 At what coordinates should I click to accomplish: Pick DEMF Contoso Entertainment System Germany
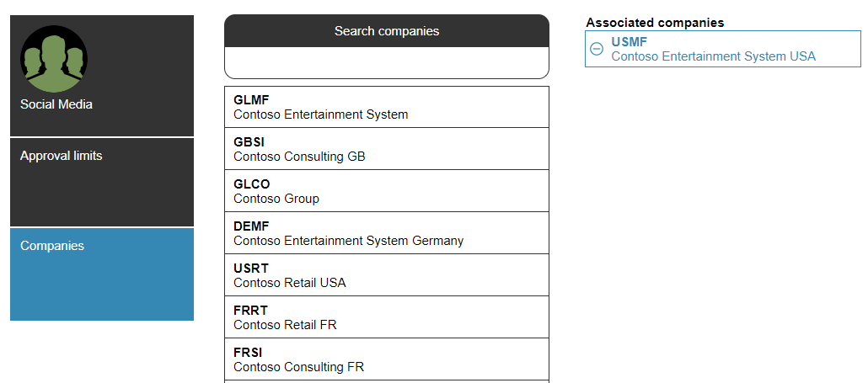(387, 233)
